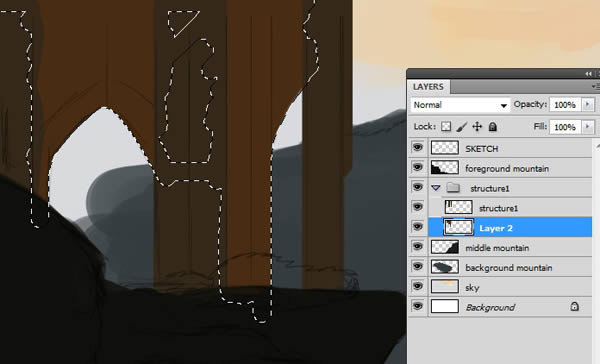Click the lock position move icon

pyautogui.click(x=477, y=127)
